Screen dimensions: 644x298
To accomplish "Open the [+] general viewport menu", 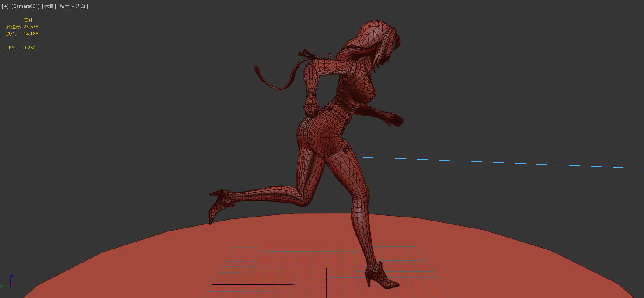I will click(x=5, y=6).
